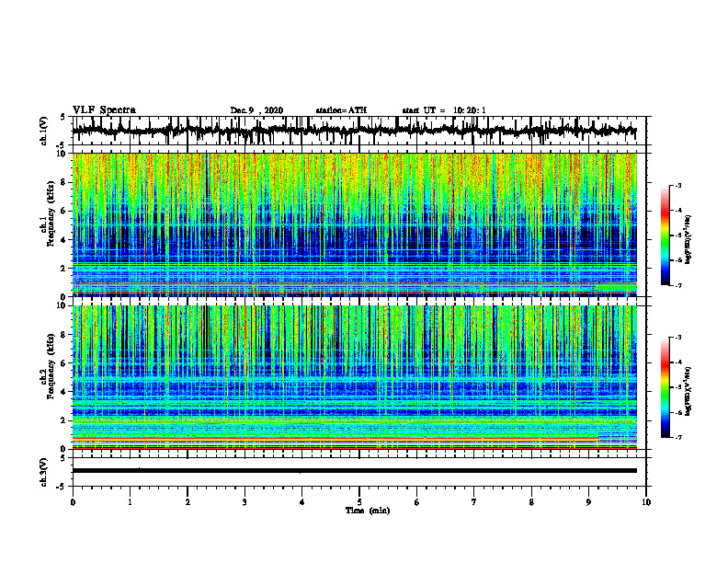Click the ch.1 color bar '-3' label
Screen dimensions: 728x563
click(677, 185)
